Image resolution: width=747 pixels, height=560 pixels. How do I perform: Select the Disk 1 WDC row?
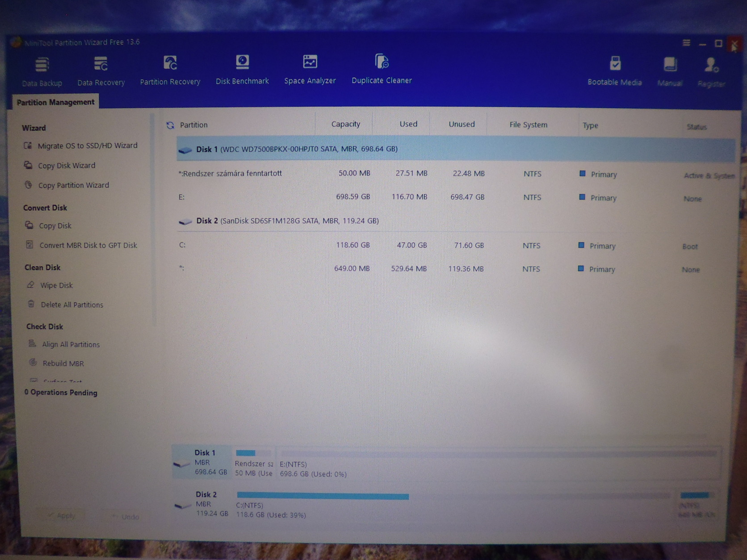tap(456, 149)
